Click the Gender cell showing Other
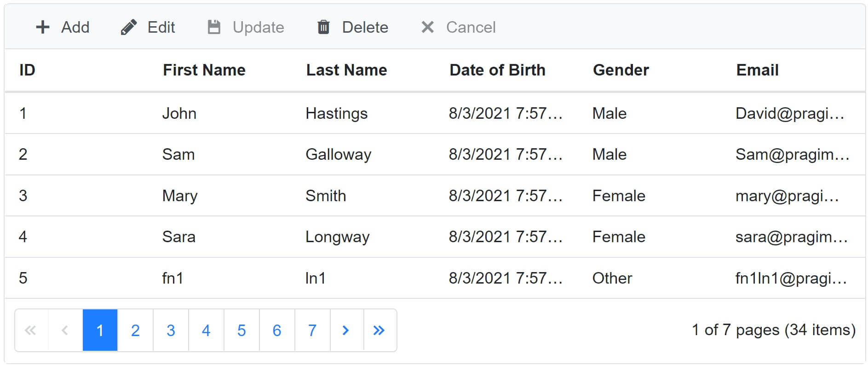868x366 pixels. click(612, 278)
